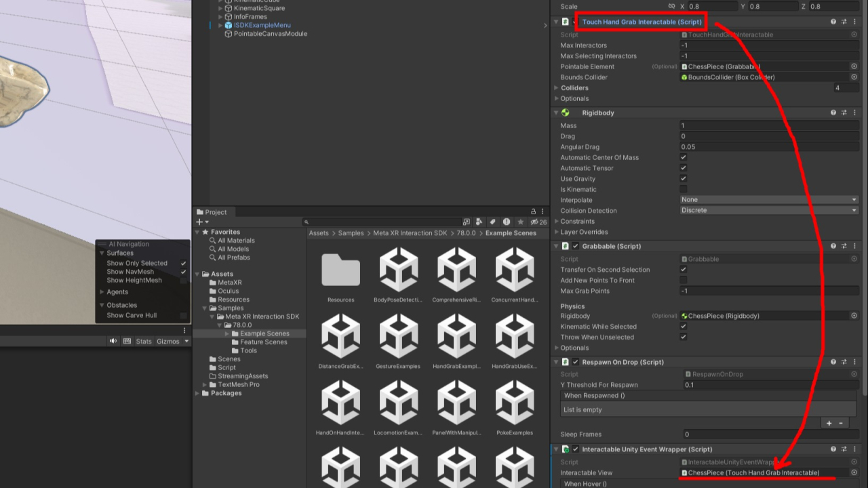Image resolution: width=868 pixels, height=488 pixels.
Task: Click the object picker next to Bounds Collider
Action: pyautogui.click(x=854, y=77)
